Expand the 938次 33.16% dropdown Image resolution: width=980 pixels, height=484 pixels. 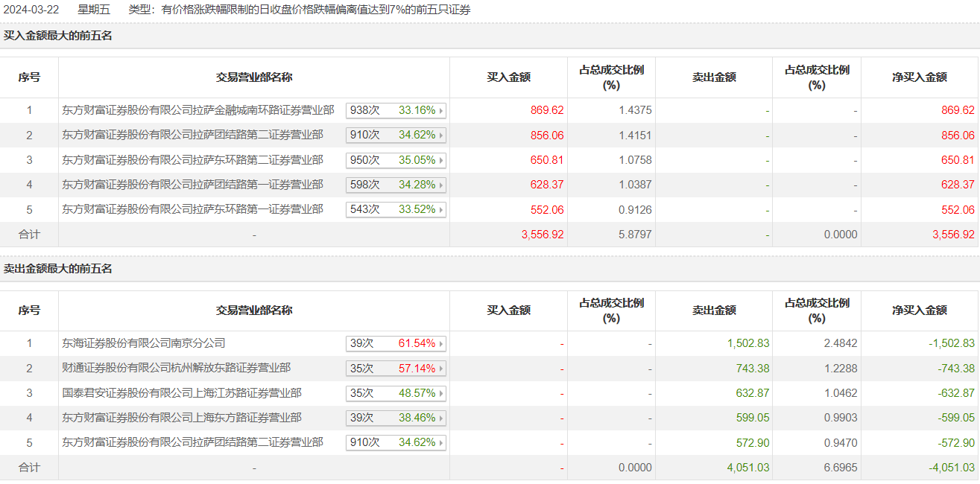396,110
